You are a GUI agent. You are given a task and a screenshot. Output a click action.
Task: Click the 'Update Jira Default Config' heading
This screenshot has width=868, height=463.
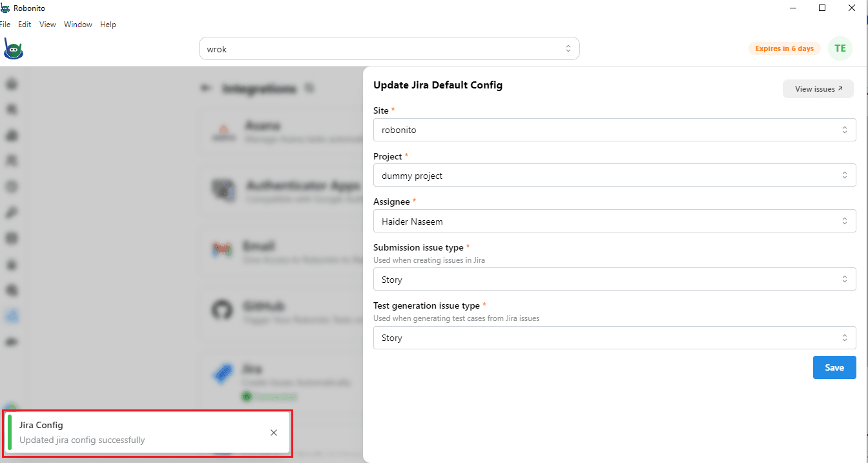click(x=438, y=85)
